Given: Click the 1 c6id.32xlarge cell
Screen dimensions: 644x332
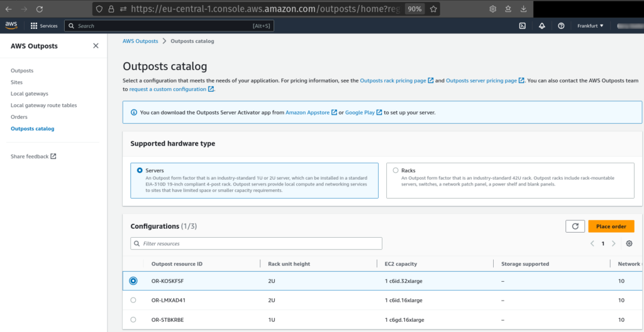Looking at the screenshot, I should tap(404, 282).
